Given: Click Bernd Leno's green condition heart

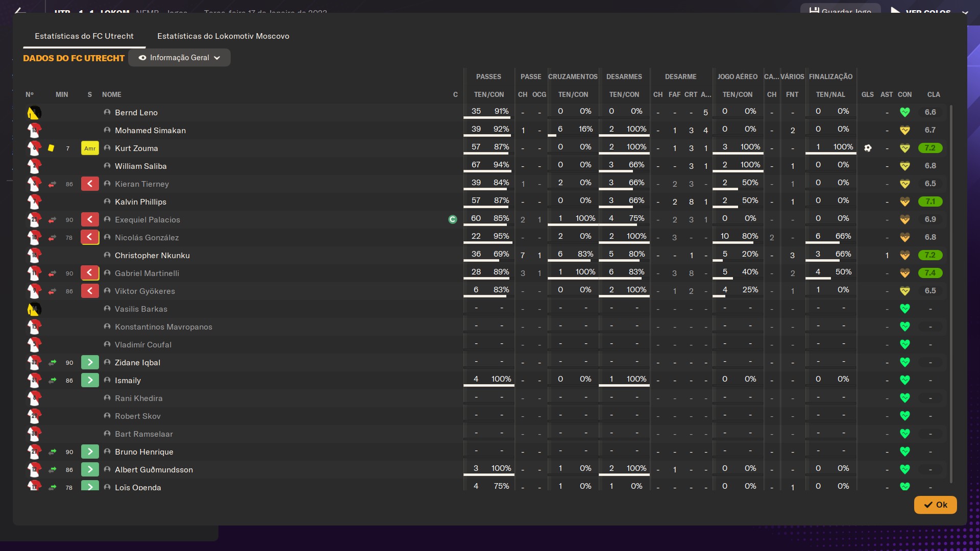Looking at the screenshot, I should pos(904,112).
